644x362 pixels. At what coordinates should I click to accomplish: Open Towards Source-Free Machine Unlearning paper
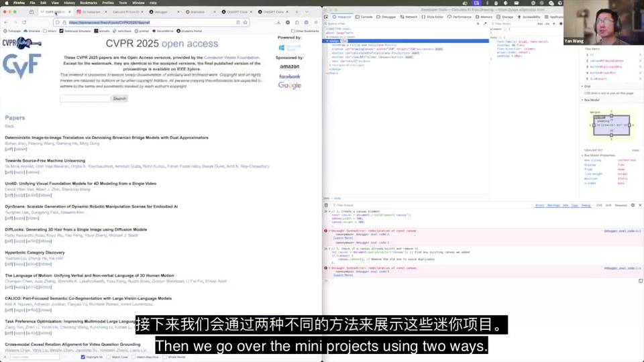tap(45, 160)
